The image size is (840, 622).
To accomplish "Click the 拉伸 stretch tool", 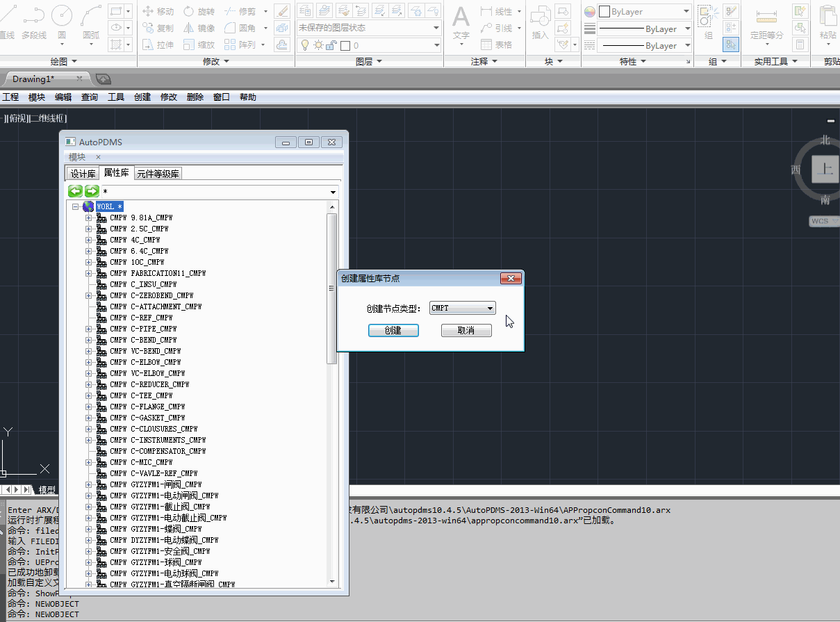I will pyautogui.click(x=158, y=45).
